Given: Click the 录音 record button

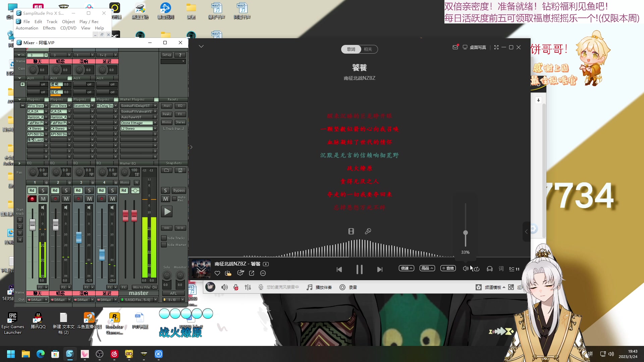Looking at the screenshot, I should (348, 287).
